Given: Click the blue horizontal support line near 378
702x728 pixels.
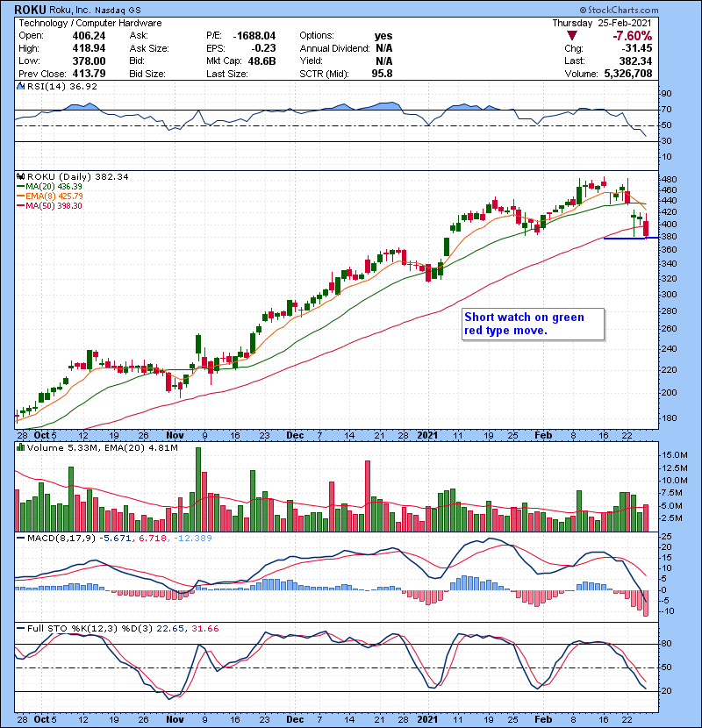Looking at the screenshot, I should [630, 239].
